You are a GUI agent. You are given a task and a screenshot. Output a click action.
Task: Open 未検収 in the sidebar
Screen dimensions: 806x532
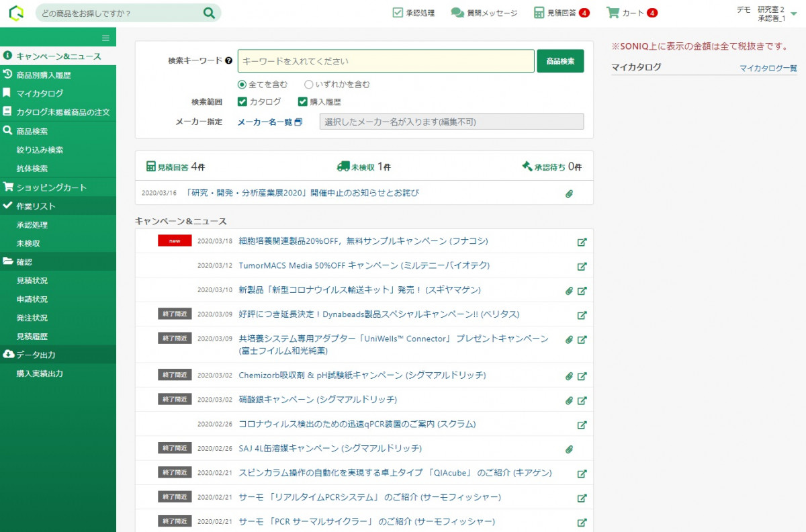coord(28,244)
